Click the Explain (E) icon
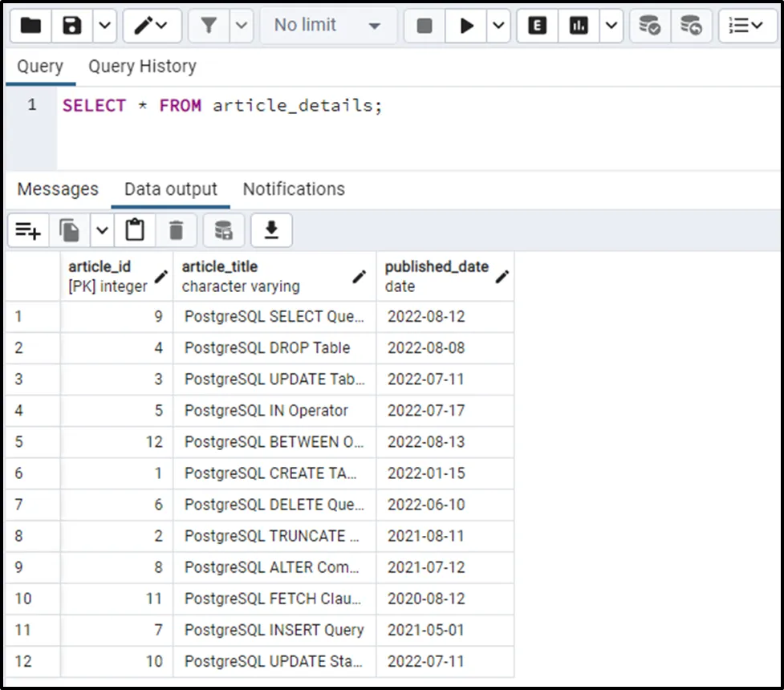 point(538,26)
